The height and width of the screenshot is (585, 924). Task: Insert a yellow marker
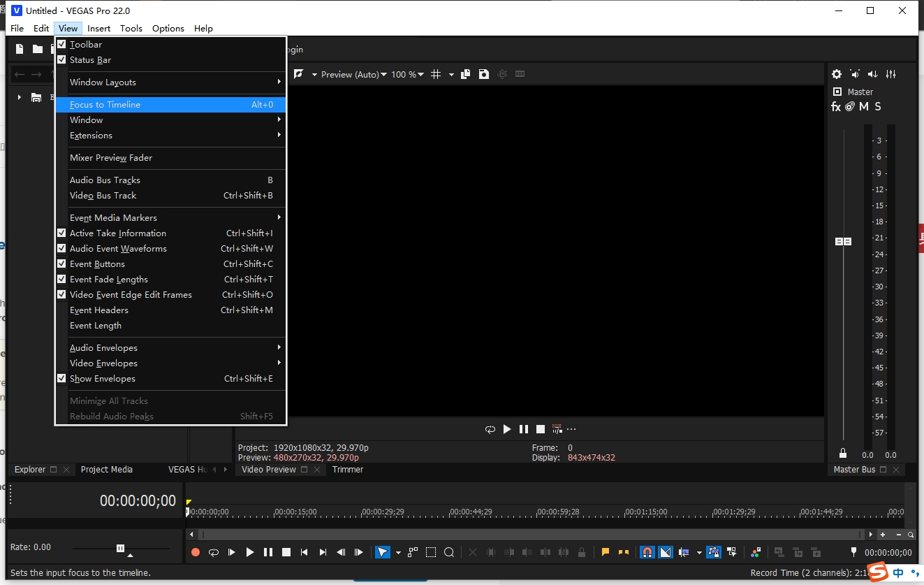point(606,552)
